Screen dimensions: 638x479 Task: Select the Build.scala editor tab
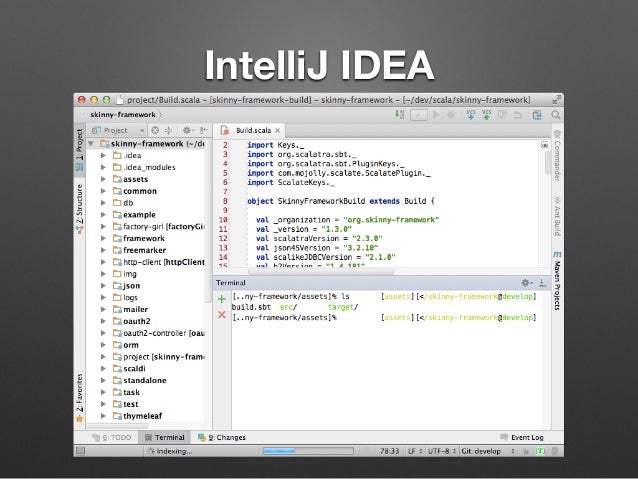[x=250, y=130]
